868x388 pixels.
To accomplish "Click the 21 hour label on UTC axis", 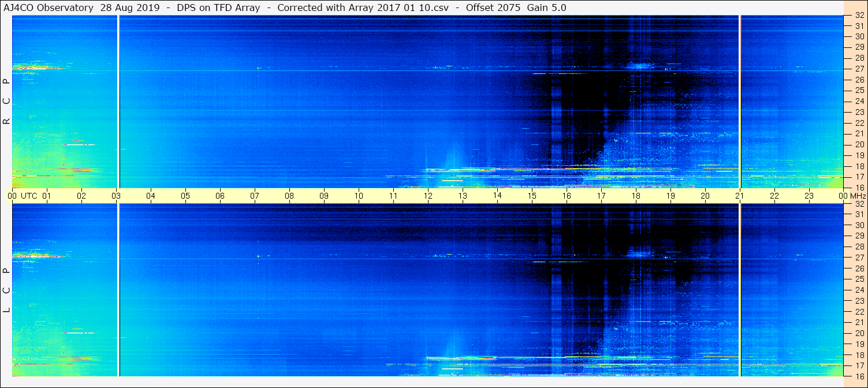I will (739, 196).
